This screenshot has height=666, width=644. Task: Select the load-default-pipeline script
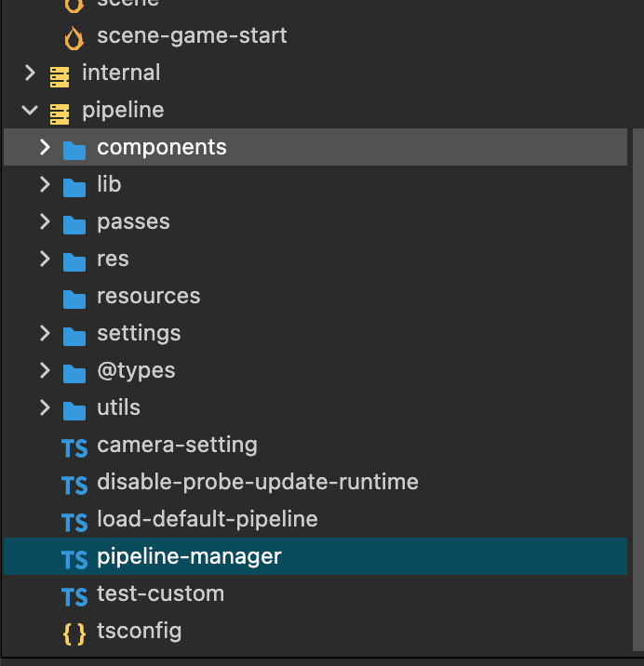tap(207, 519)
